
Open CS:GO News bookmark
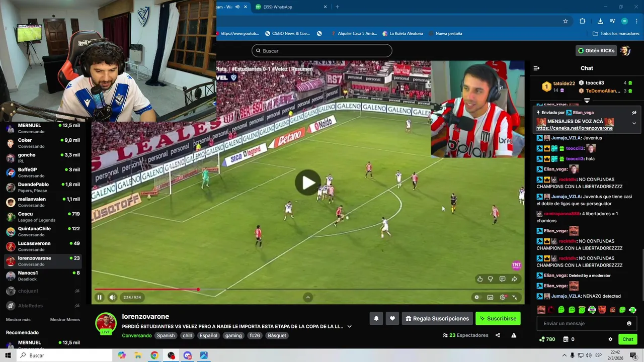coord(287,34)
